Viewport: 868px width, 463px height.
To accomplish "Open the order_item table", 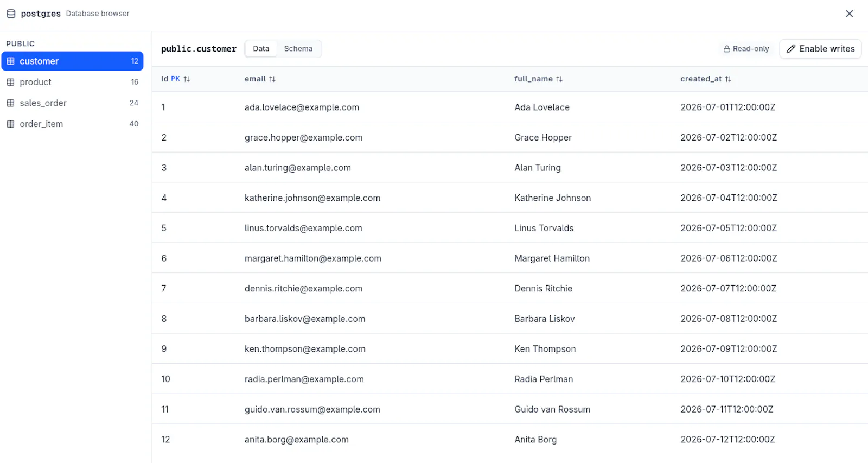I will (x=72, y=124).
